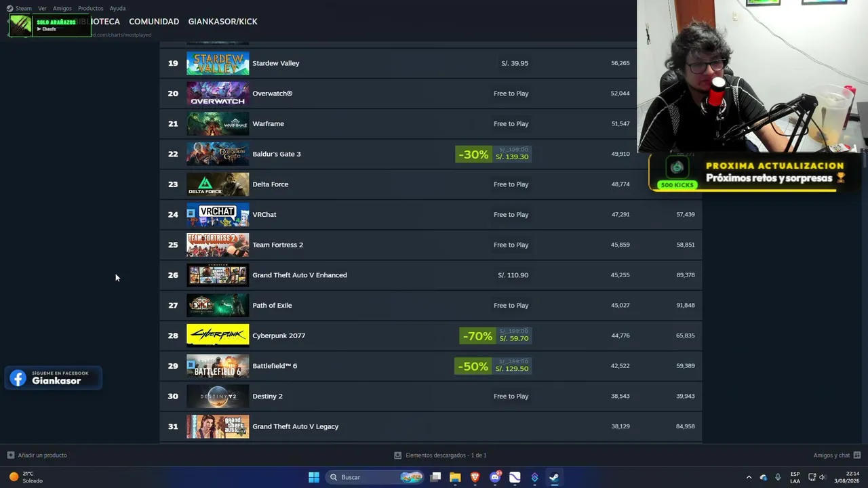Click the taskbar microphone icon
868x488 pixels.
(x=778, y=477)
